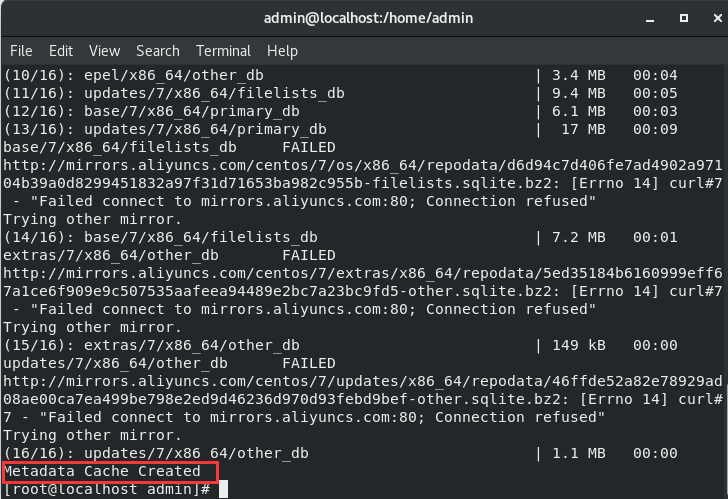Open the View menu
Viewport: 728px width, 499px height.
104,51
